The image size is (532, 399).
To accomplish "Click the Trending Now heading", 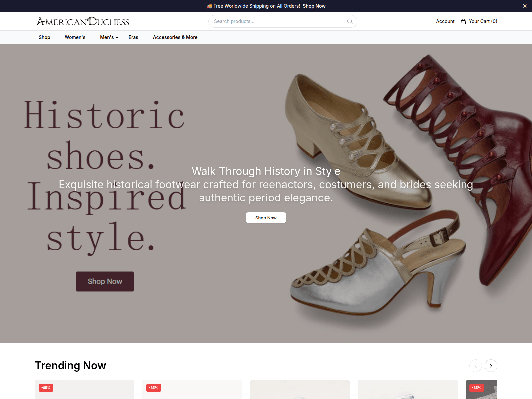I will click(x=70, y=366).
